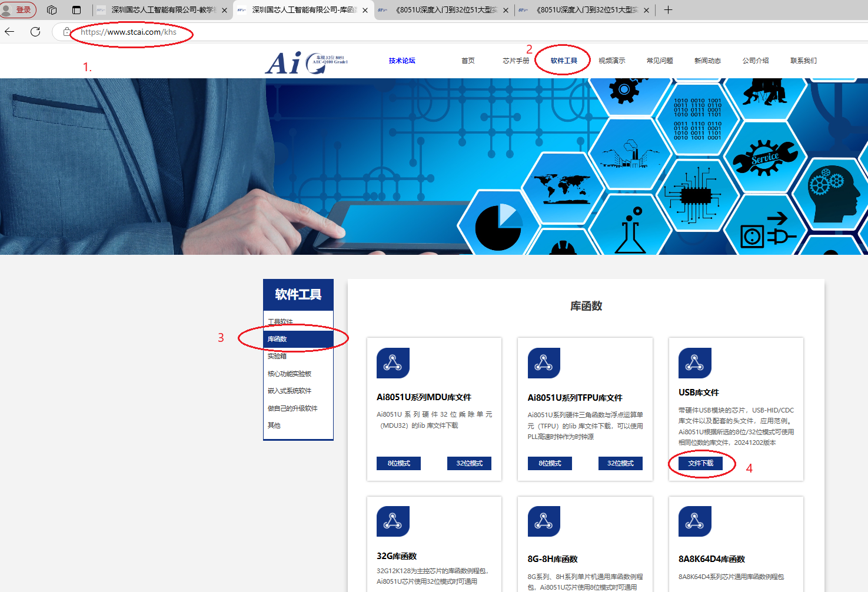The width and height of the screenshot is (868, 592).
Task: Click the 8A8K64D4库函数 card icon
Action: (x=695, y=521)
